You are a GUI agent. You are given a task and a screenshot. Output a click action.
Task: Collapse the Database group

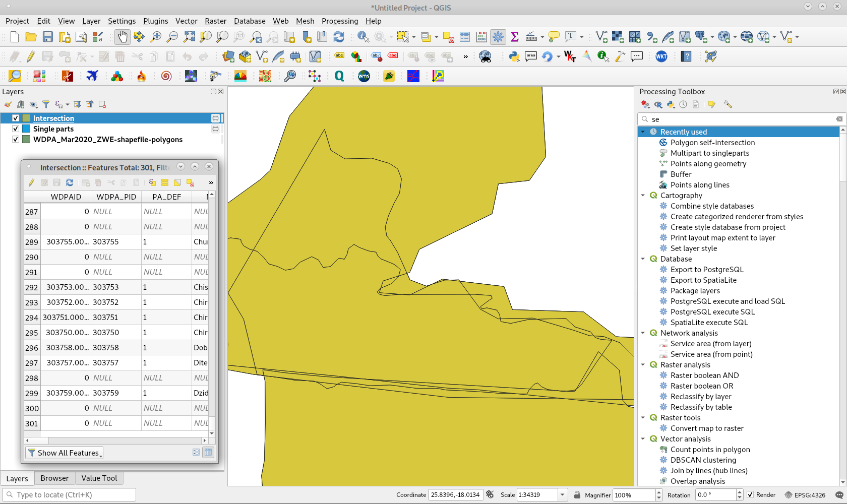point(643,259)
